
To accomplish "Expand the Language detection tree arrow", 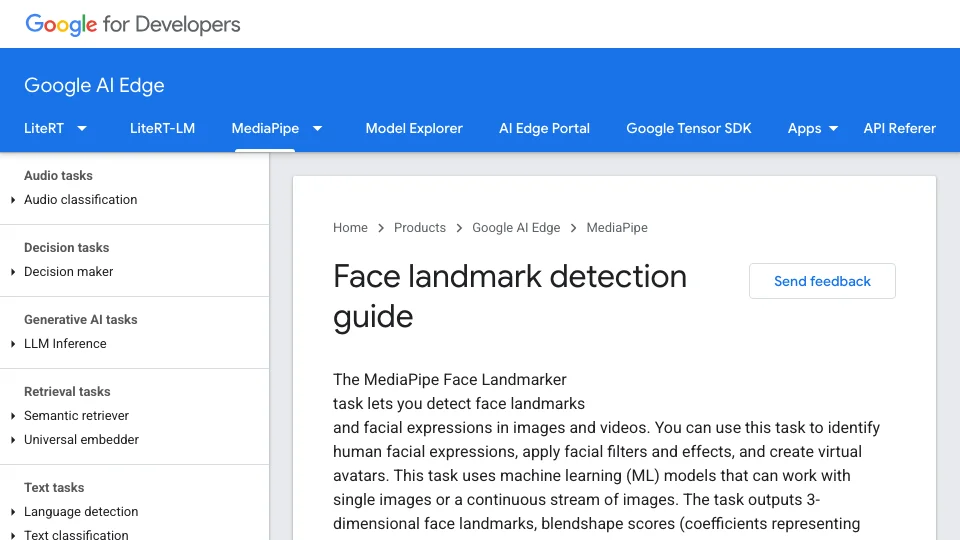I will 13,512.
